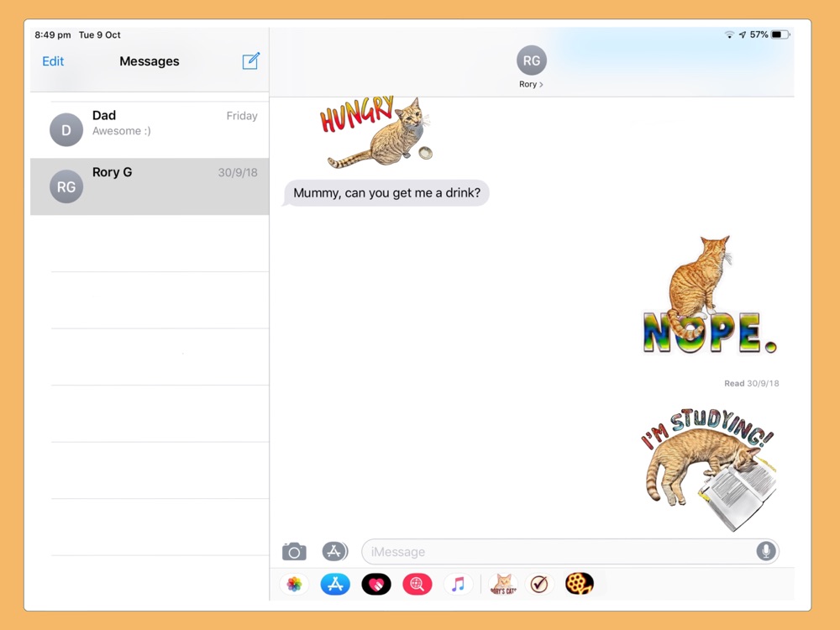Tap the '30/9/18' date on Rory G
Viewport: 840px width, 630px height.
(238, 172)
